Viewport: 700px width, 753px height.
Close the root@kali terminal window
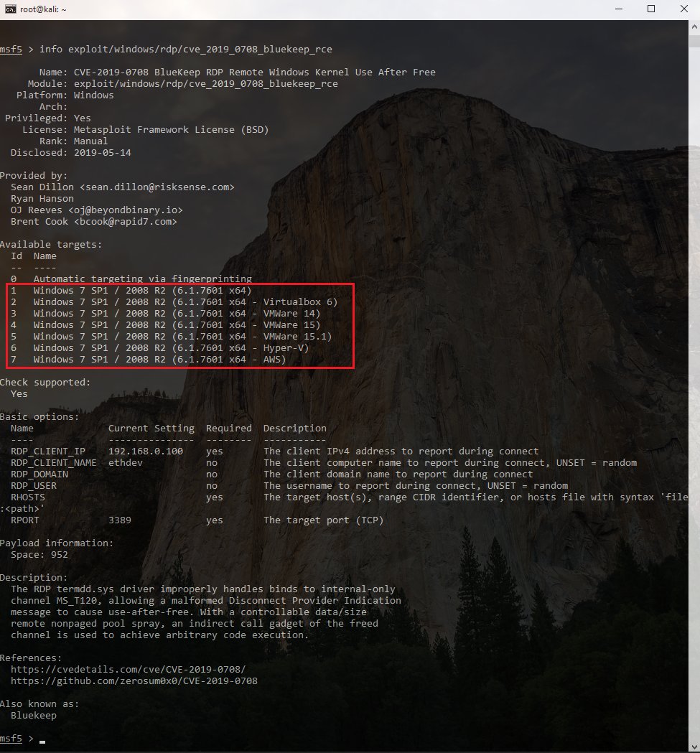(x=683, y=9)
